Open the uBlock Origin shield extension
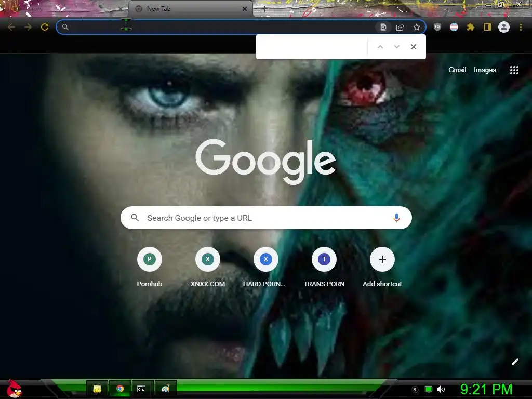532x399 pixels. [x=437, y=27]
